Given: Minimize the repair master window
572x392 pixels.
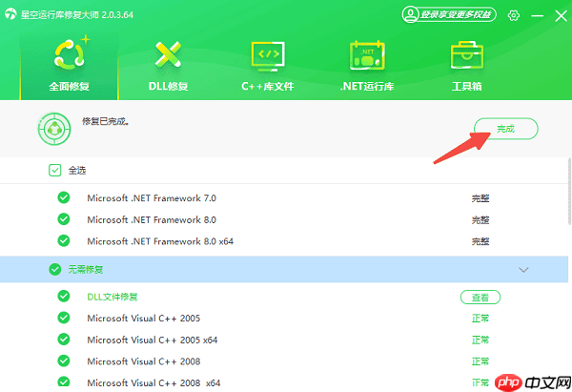Looking at the screenshot, I should click(x=537, y=15).
